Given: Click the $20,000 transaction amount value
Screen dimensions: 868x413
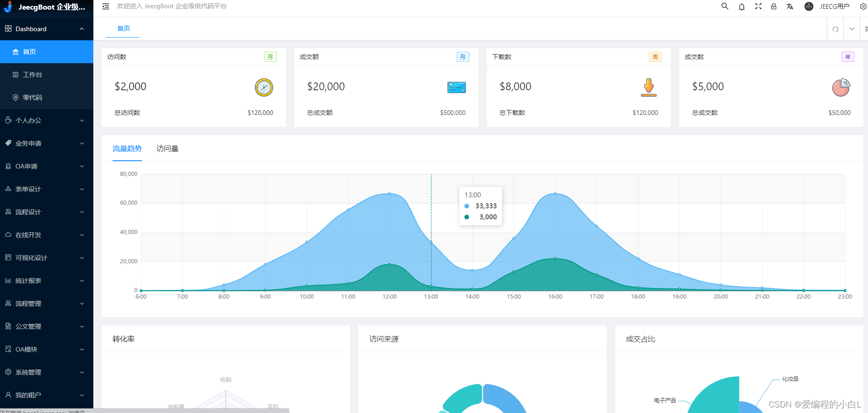Looking at the screenshot, I should tap(326, 87).
